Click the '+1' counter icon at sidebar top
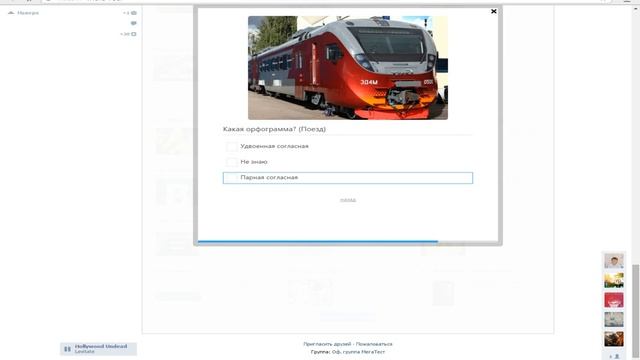The image size is (640, 360). [x=130, y=13]
